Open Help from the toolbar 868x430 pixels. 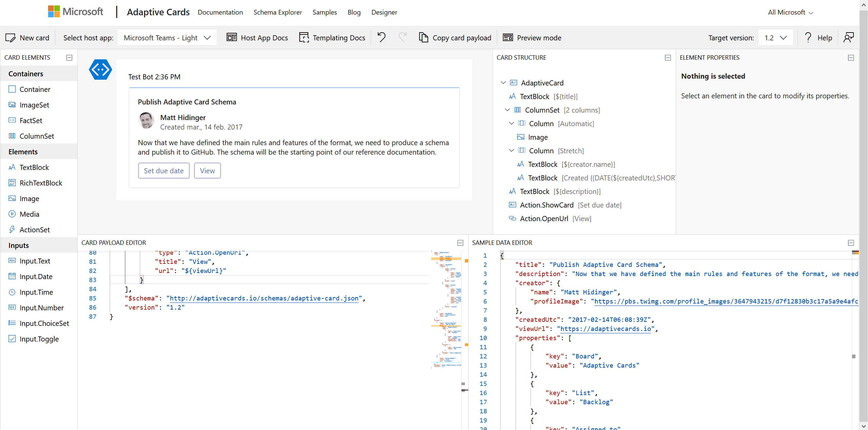(x=818, y=38)
